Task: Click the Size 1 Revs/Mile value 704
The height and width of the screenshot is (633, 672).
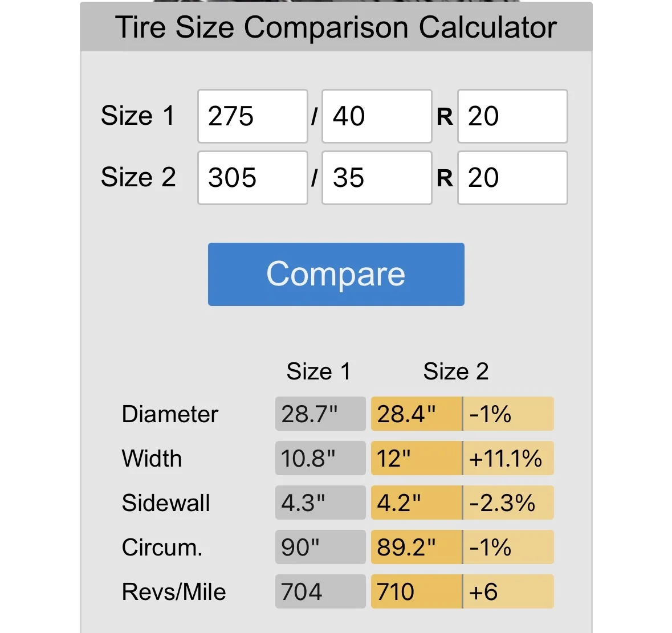Action: coord(320,591)
